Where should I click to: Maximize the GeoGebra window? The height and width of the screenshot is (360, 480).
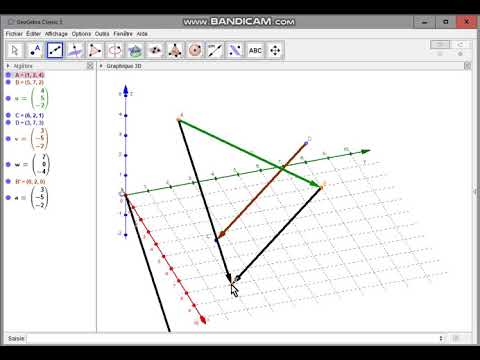446,22
